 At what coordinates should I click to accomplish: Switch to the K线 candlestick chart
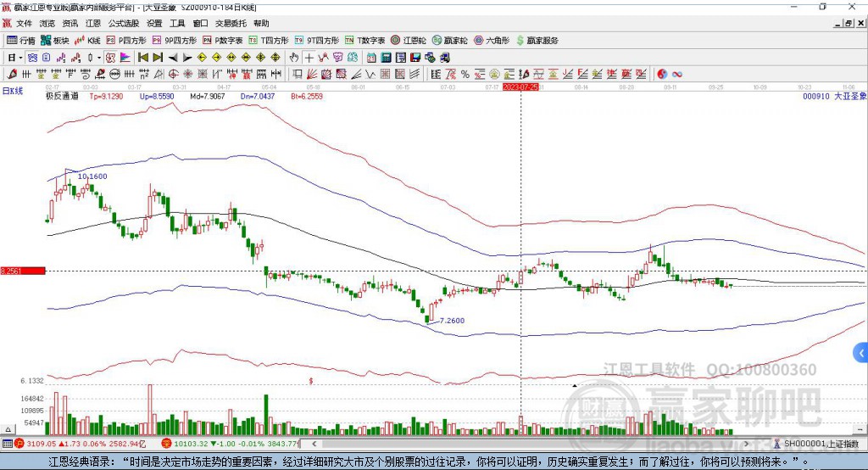pyautogui.click(x=87, y=41)
